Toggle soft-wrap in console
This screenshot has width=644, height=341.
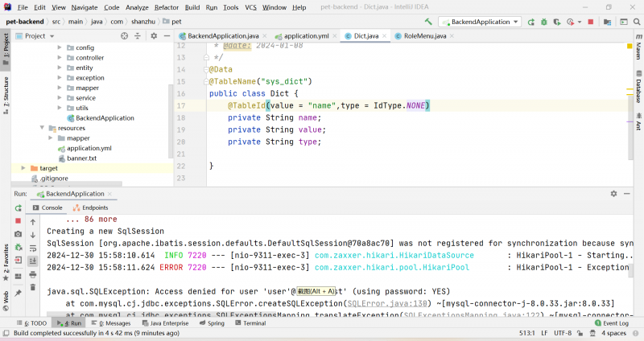pyautogui.click(x=33, y=249)
